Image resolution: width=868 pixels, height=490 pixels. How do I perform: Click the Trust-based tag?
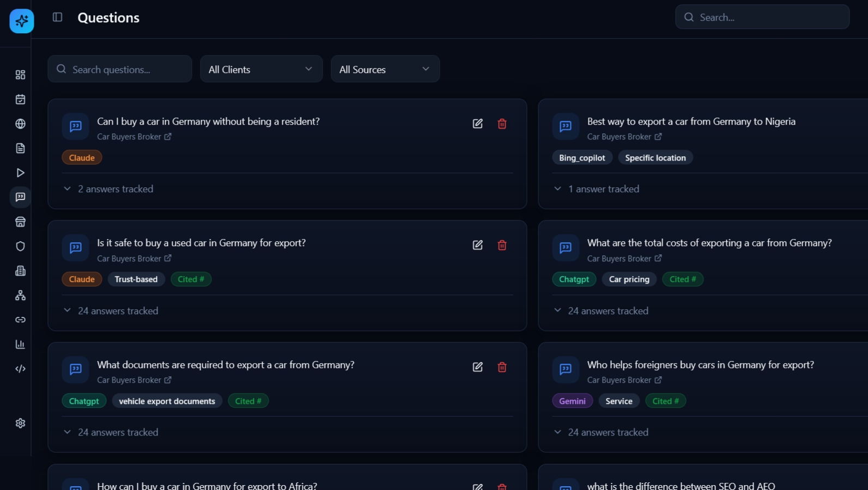click(x=136, y=279)
